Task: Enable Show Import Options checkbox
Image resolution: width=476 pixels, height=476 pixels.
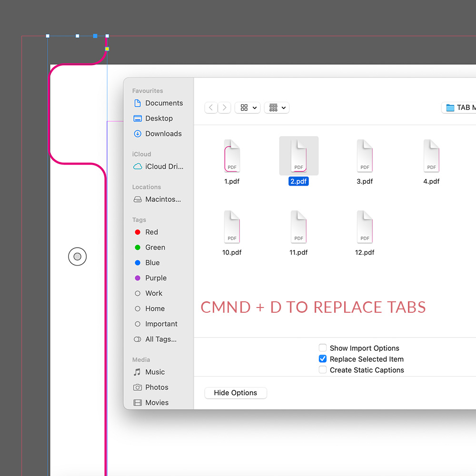Action: coord(323,347)
